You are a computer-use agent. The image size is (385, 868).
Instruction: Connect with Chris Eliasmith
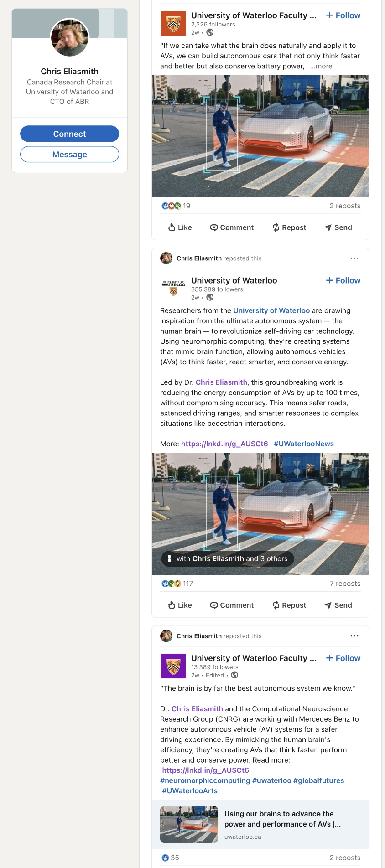pos(69,134)
